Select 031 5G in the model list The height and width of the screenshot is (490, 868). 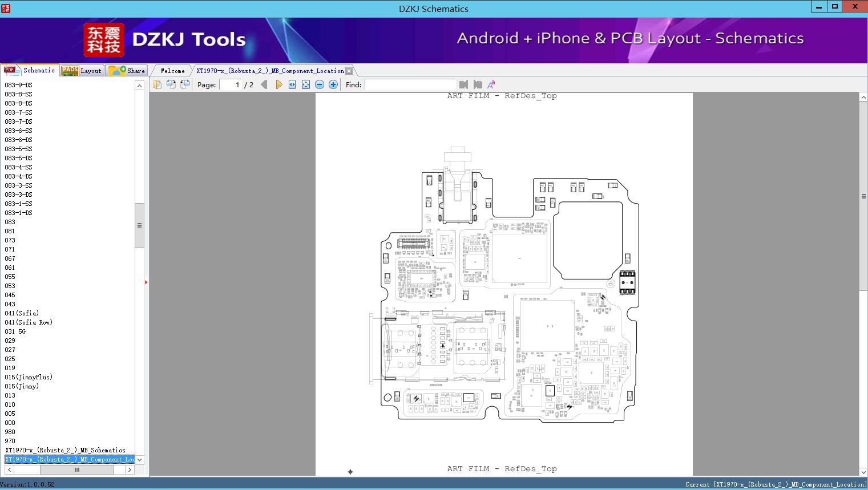click(x=15, y=331)
